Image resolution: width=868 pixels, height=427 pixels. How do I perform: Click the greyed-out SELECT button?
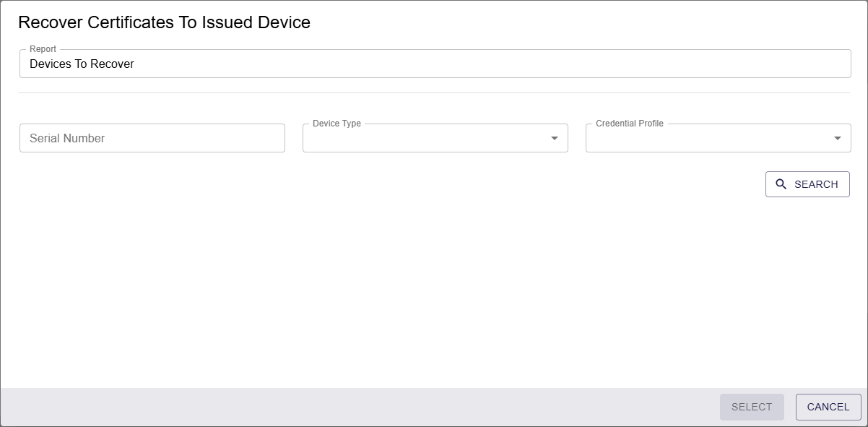(752, 407)
